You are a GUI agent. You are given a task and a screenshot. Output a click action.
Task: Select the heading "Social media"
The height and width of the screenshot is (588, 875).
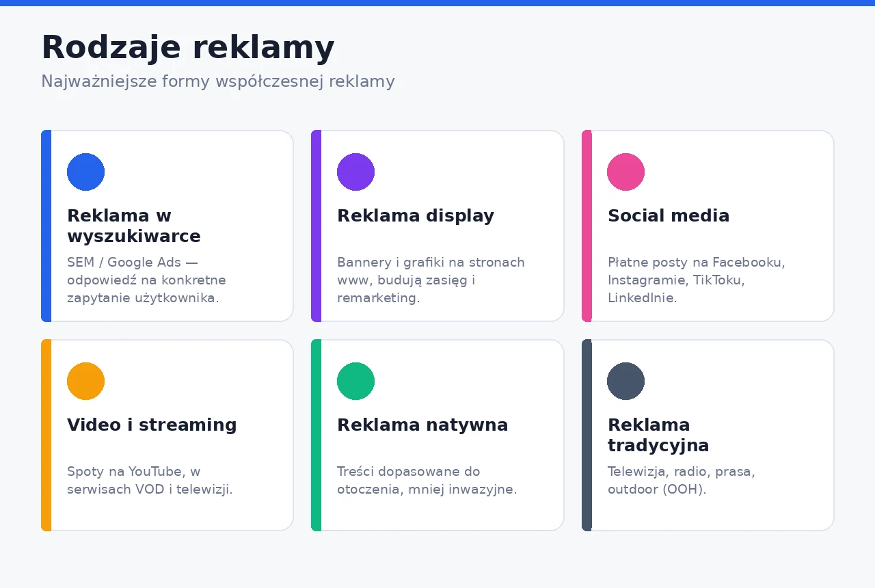[x=669, y=216]
